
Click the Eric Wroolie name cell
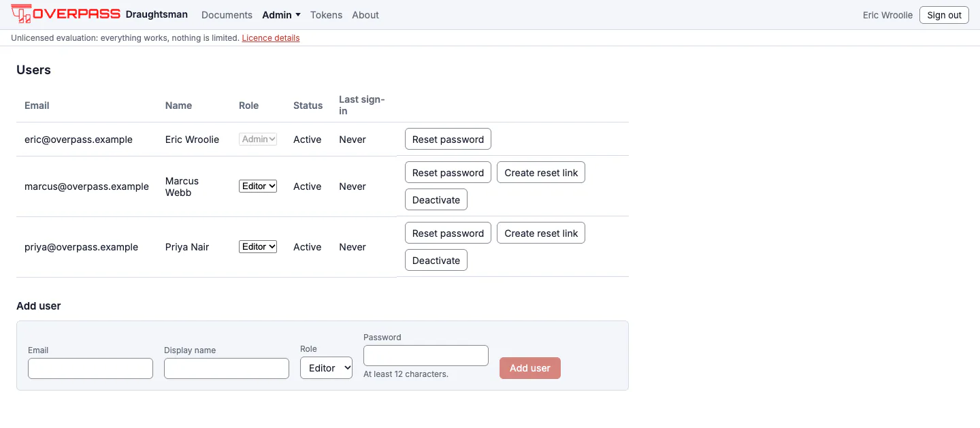(192, 139)
